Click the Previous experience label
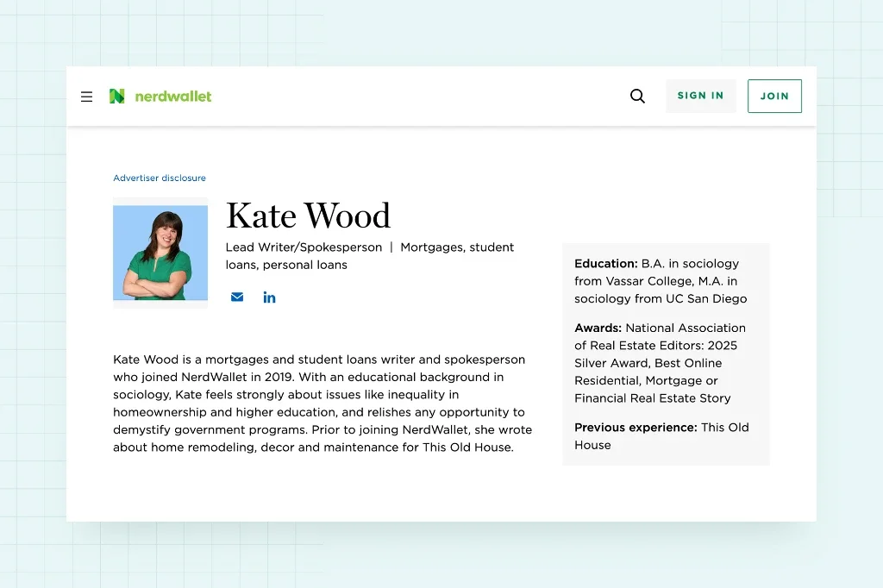The width and height of the screenshot is (883, 588). coord(636,428)
